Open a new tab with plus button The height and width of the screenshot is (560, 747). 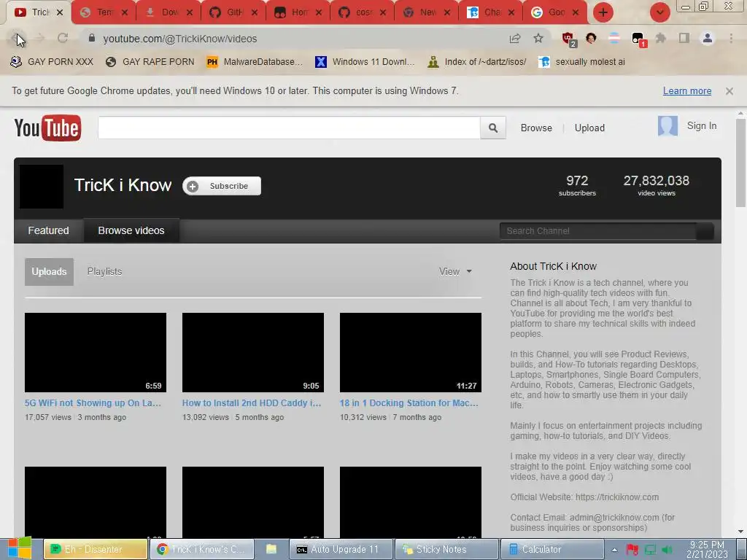pyautogui.click(x=603, y=12)
